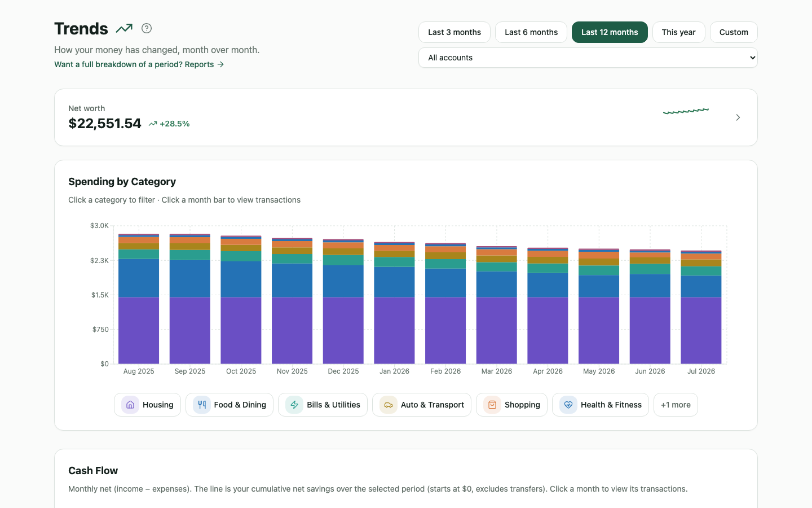Filter chart by Food & Dining category

coord(230,405)
